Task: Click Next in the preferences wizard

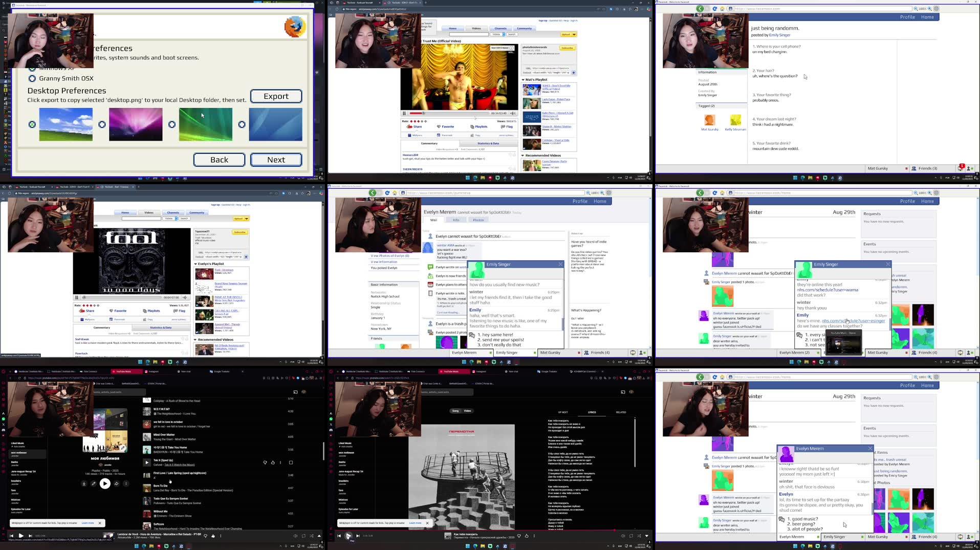Action: (x=276, y=160)
